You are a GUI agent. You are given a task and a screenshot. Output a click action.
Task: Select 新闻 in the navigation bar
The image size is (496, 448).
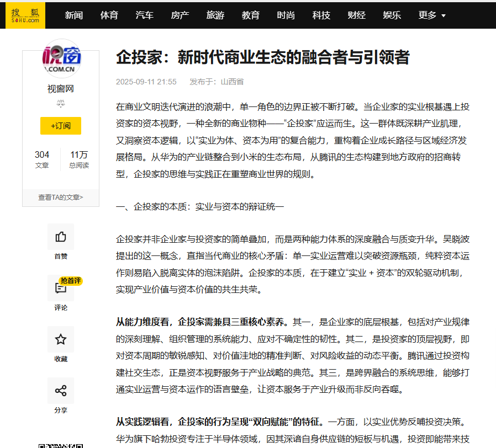click(73, 15)
